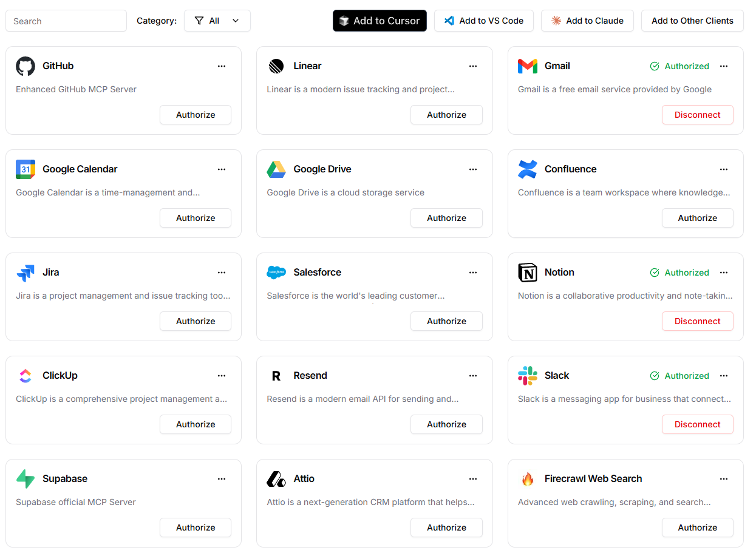
Task: Click Add to Cursor
Action: coord(380,20)
